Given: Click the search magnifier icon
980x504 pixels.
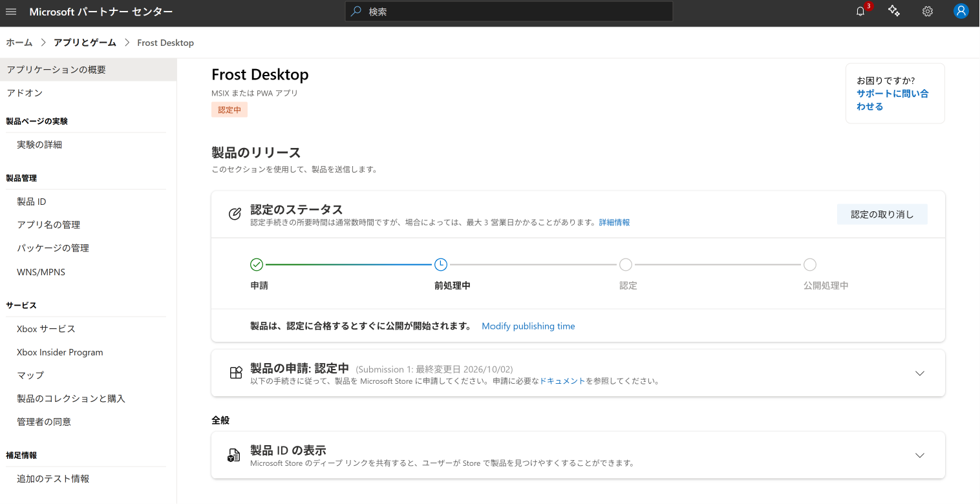Looking at the screenshot, I should [x=356, y=11].
